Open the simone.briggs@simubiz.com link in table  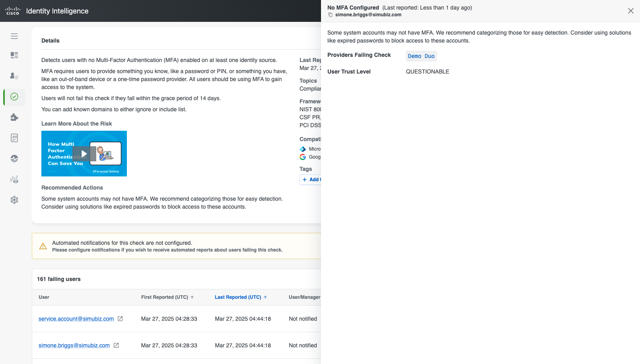74,345
